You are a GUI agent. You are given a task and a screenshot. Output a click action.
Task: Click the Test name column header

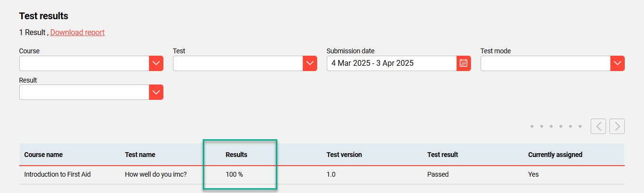[140, 155]
